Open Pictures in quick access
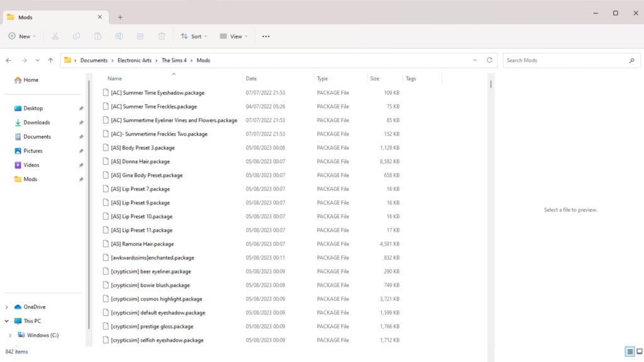Image resolution: width=644 pixels, height=362 pixels. pos(29,151)
